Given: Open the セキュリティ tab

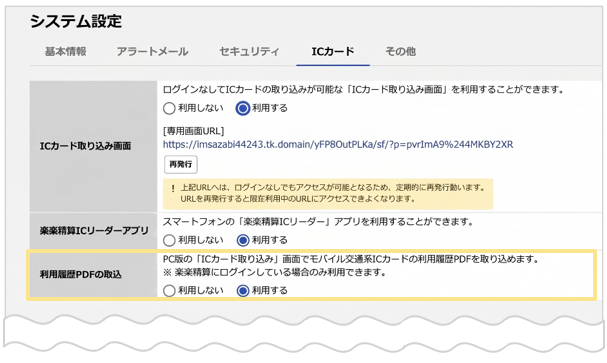Looking at the screenshot, I should (x=249, y=51).
